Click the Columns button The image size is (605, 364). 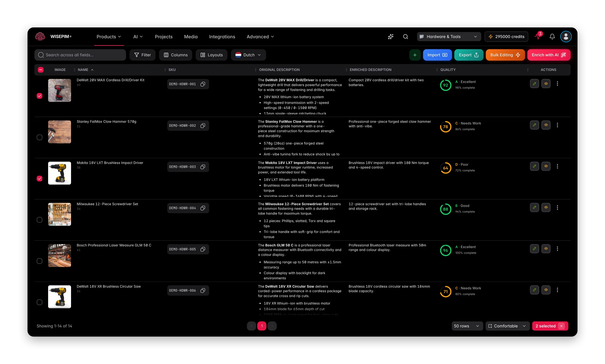pos(176,55)
